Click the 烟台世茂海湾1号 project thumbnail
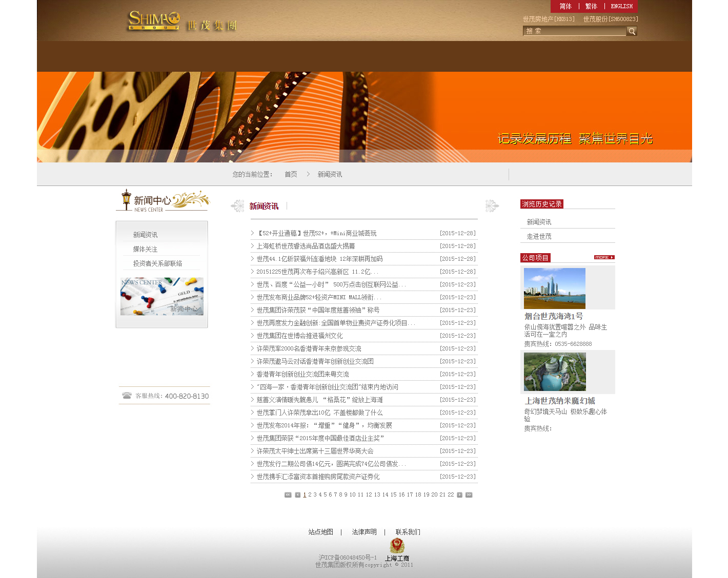The image size is (728, 578). click(555, 288)
